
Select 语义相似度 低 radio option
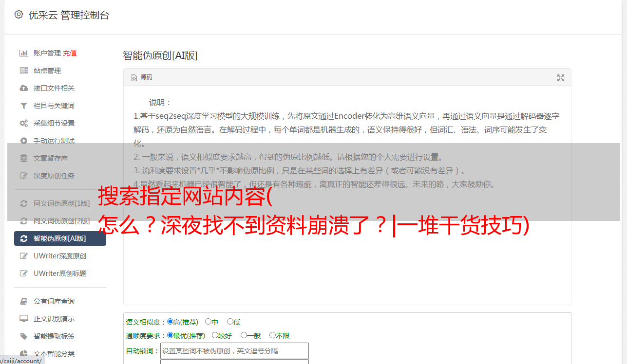230,322
